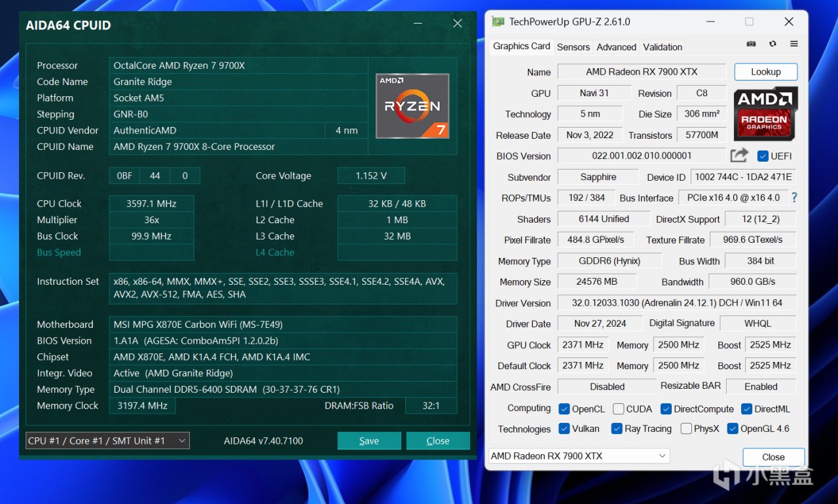838x504 pixels.
Task: Click the Instruction Set list in AIDA64
Action: (283, 288)
